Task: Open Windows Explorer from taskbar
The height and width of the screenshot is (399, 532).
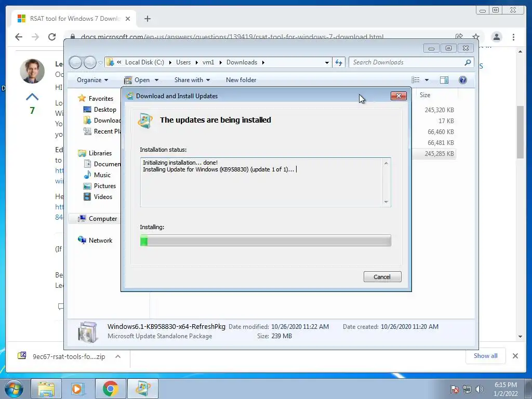Action: (46, 389)
